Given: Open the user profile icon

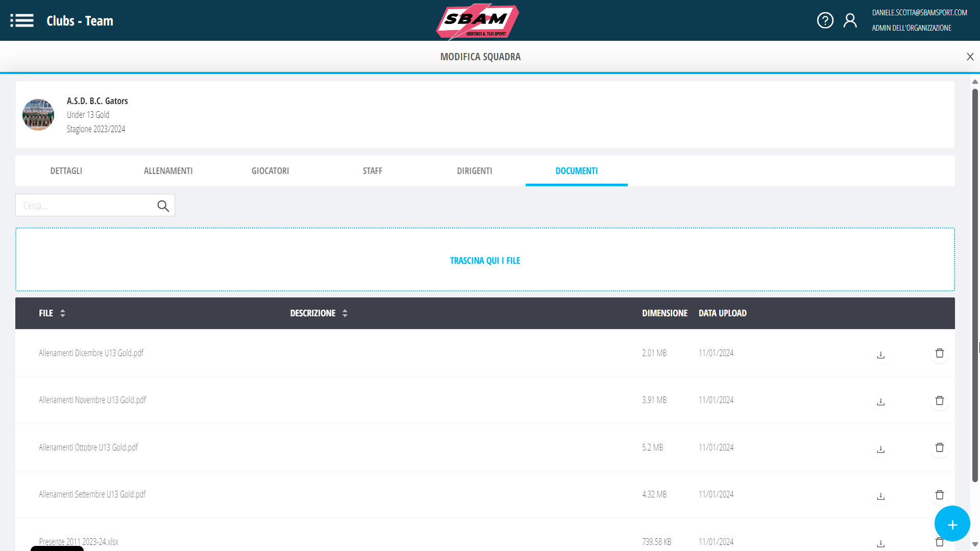Looking at the screenshot, I should click(850, 20).
